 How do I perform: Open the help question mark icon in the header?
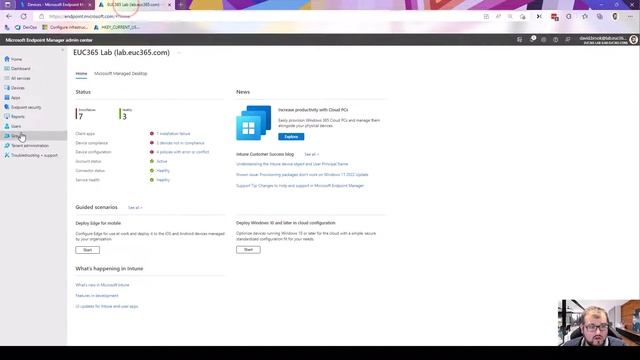[x=556, y=40]
